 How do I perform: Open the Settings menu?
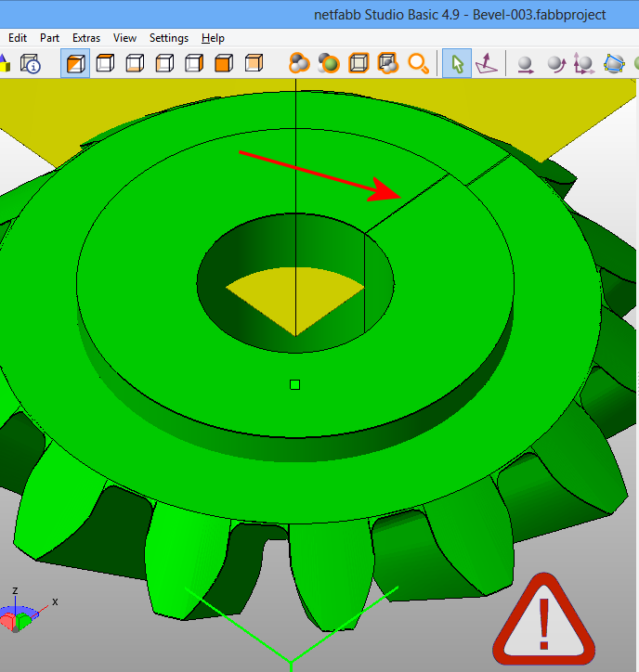click(x=169, y=38)
